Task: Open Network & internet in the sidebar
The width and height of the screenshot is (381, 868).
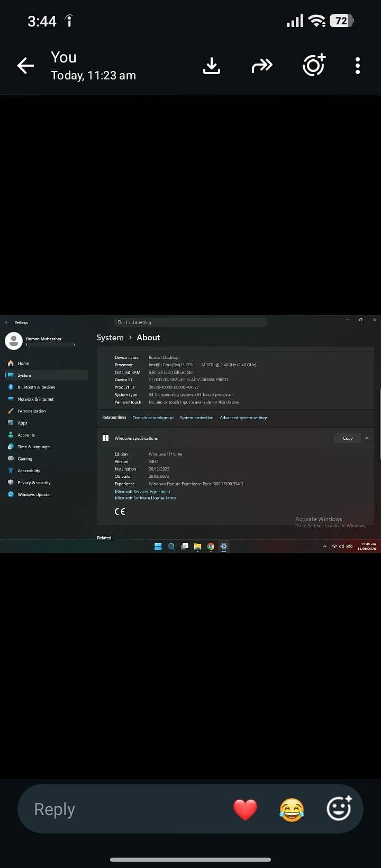Action: (x=46, y=399)
